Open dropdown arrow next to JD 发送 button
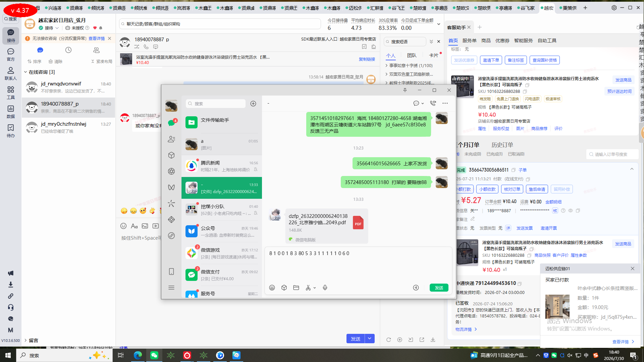This screenshot has width=644, height=362. [370, 339]
